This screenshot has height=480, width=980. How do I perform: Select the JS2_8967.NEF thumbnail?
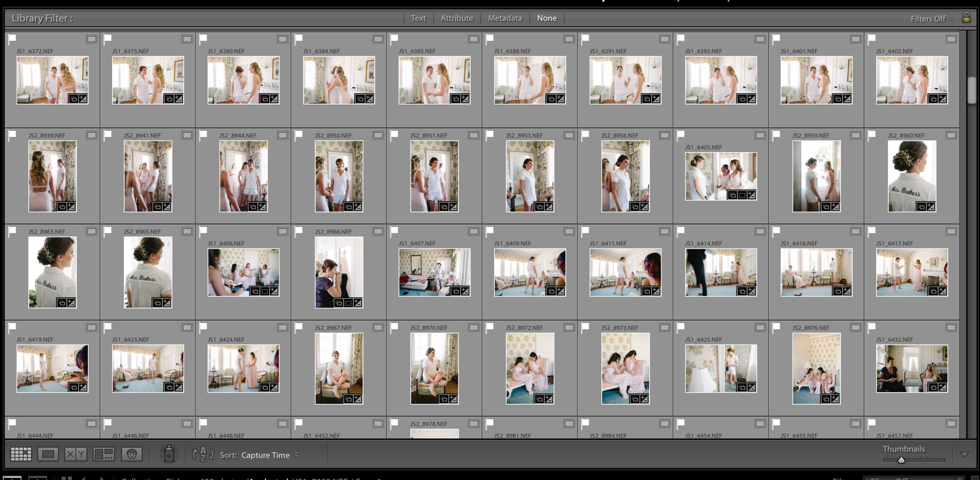[339, 368]
